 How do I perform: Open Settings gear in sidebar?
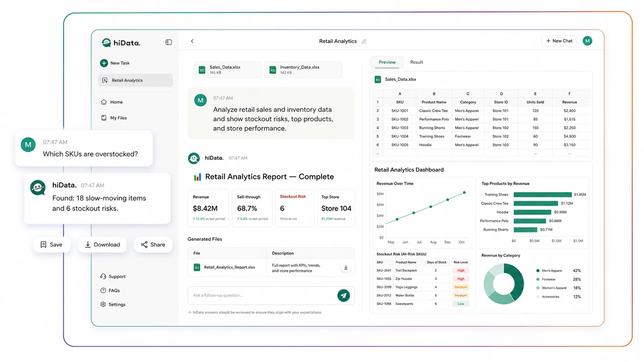[x=113, y=304]
